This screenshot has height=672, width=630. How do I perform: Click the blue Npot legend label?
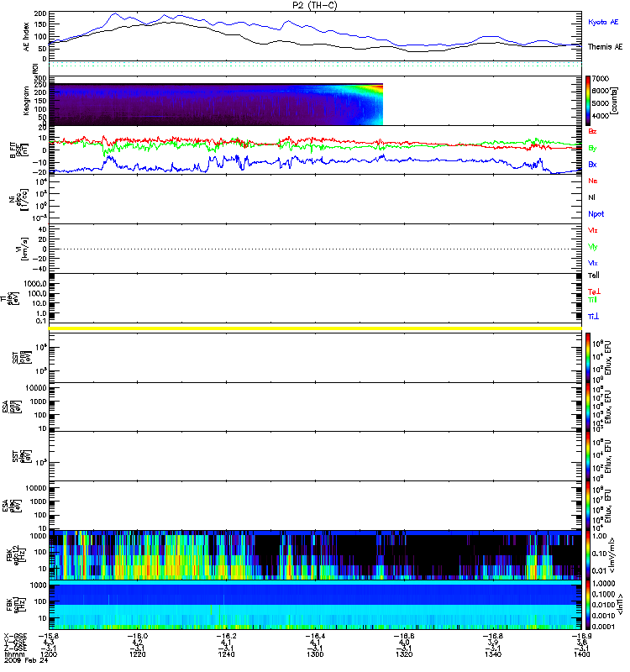(596, 214)
